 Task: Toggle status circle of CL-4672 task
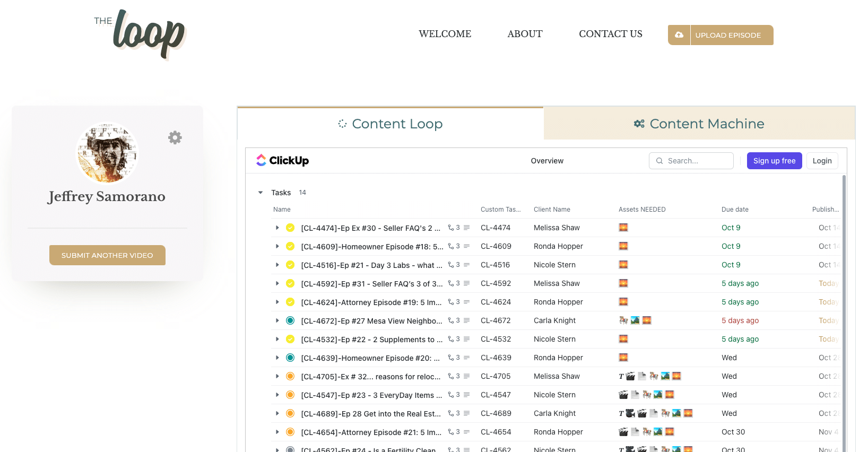click(290, 320)
